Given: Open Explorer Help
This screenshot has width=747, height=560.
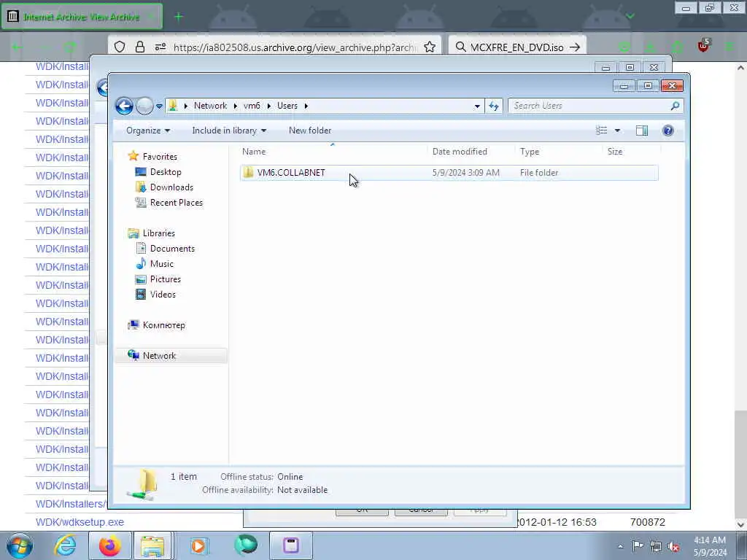Looking at the screenshot, I should point(668,131).
